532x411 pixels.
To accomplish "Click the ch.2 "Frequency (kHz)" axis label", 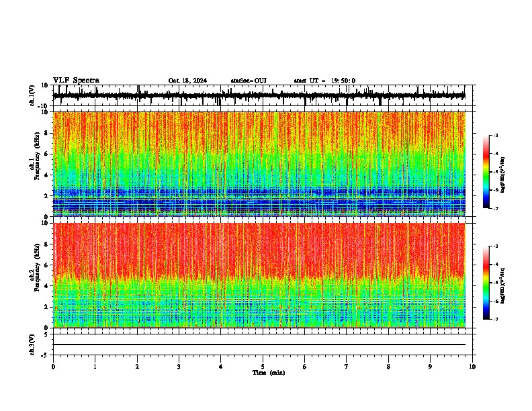I will (38, 267).
